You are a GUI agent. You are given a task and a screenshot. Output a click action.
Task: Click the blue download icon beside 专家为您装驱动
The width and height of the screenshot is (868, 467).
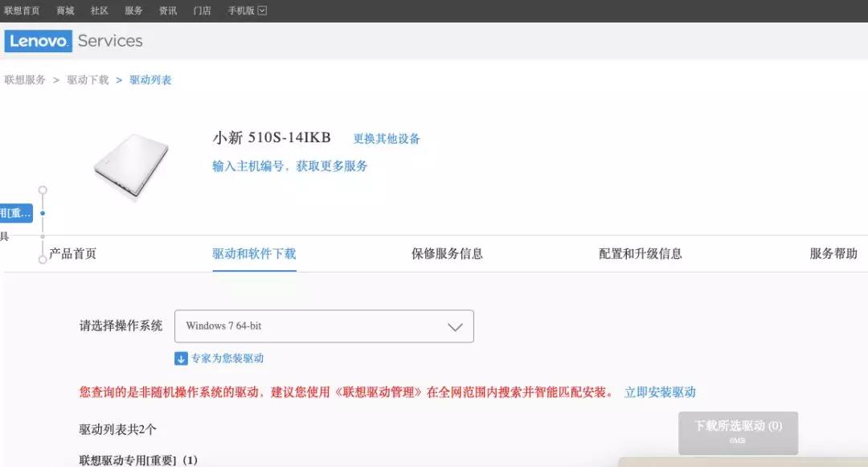[179, 358]
